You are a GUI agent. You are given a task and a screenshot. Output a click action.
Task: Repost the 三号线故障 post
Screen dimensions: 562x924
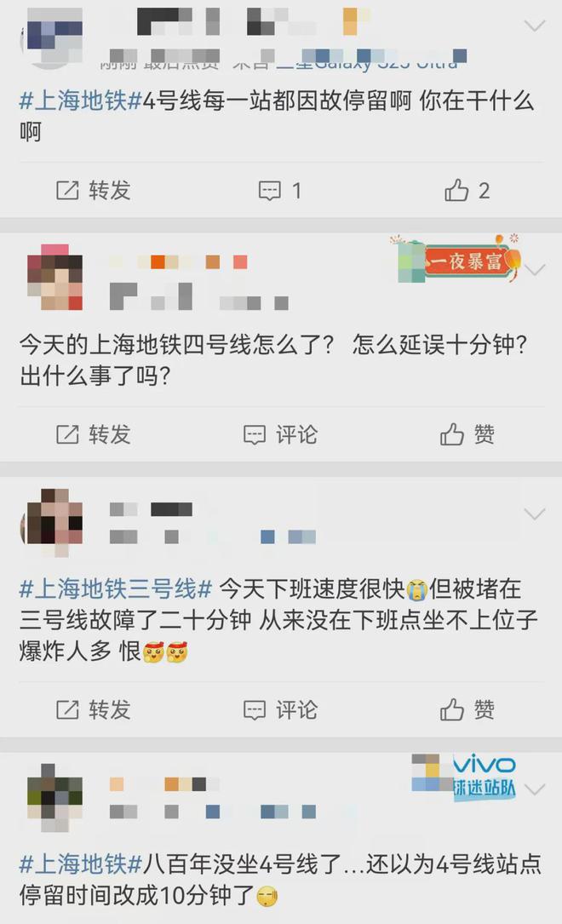coord(93,709)
